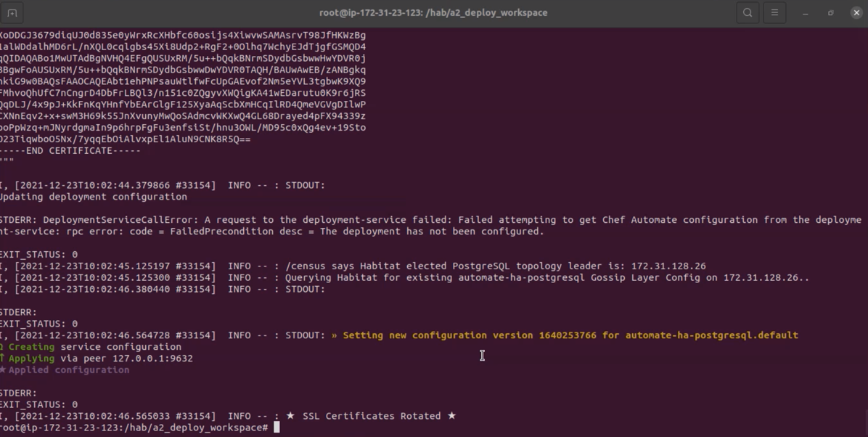Click the green 'Applying' status word

coord(31,359)
